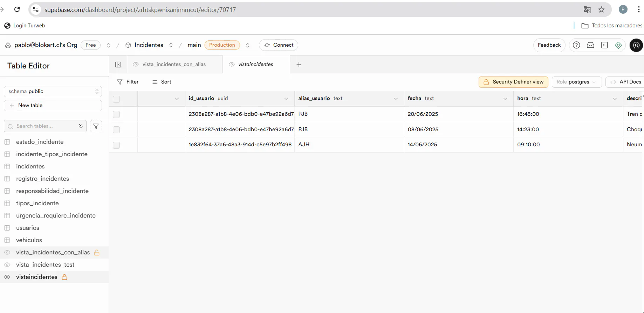Viewport: 644px width, 313px height.
Task: Check the row with date 08/06/2025
Action: click(116, 130)
